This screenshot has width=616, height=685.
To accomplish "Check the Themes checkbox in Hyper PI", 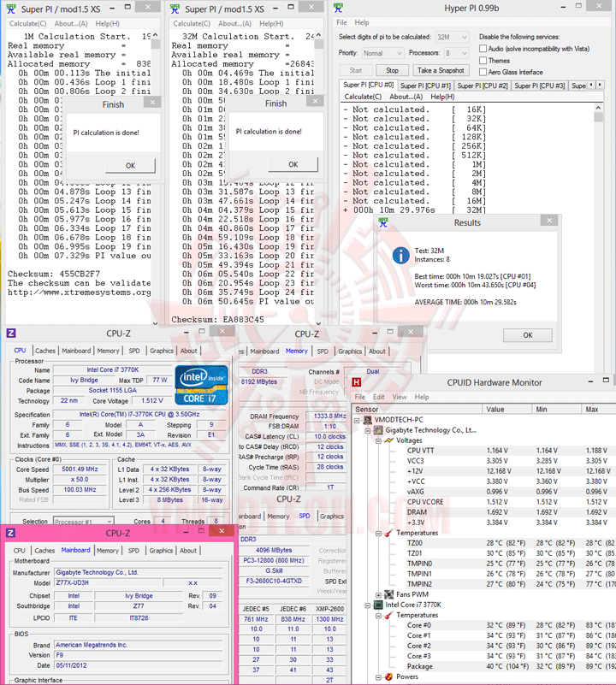I will click(483, 60).
